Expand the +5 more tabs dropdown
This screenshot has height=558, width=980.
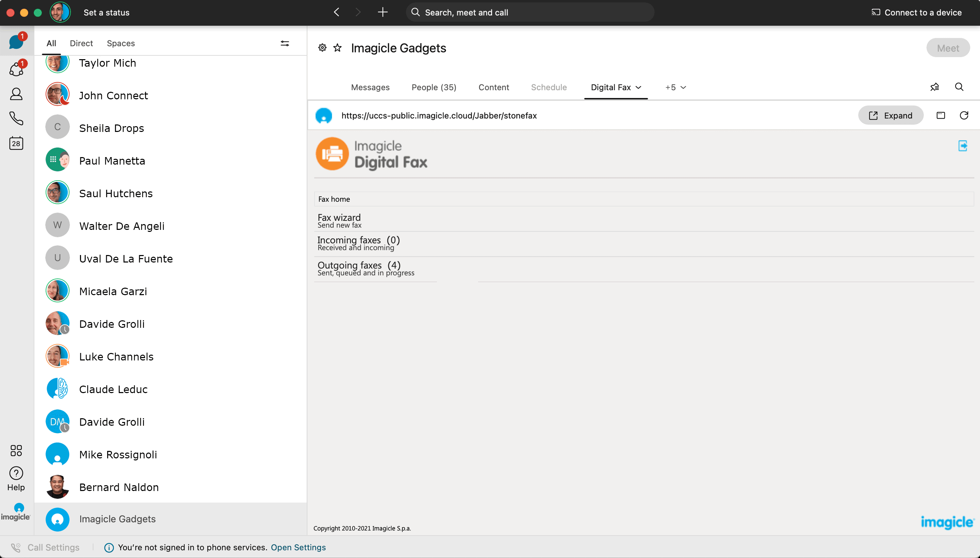[x=675, y=87]
